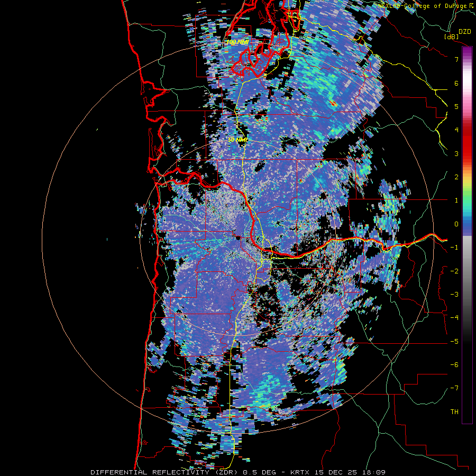Click the -4 scale label
Screen dimensions: 476x476
[x=454, y=318]
